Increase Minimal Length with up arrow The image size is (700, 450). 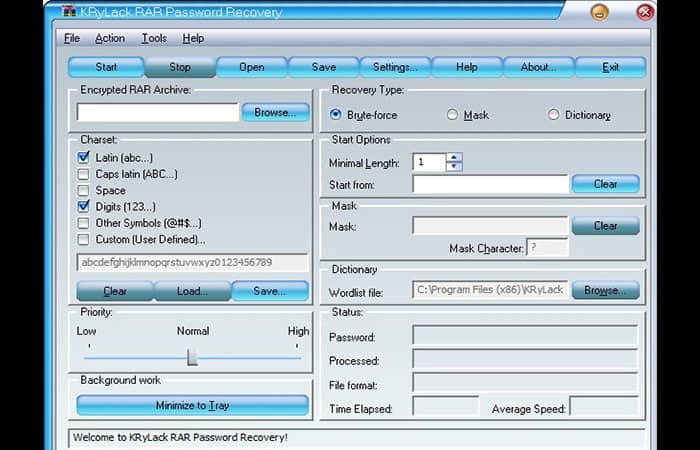(x=454, y=158)
